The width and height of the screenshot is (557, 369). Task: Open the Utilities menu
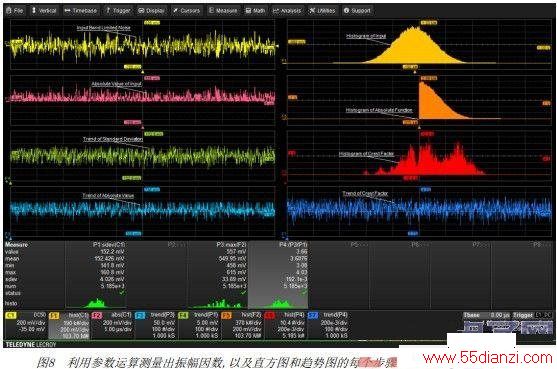pos(323,10)
